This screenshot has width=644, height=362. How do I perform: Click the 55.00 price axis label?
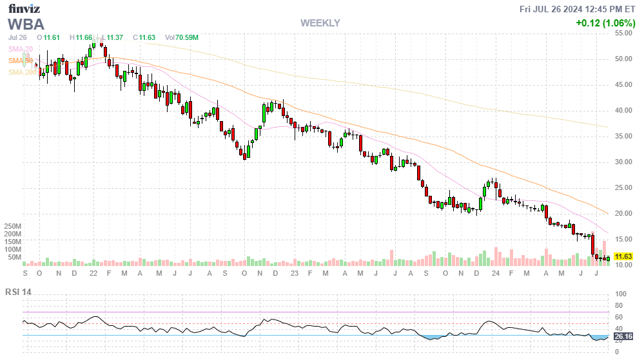(624, 33)
